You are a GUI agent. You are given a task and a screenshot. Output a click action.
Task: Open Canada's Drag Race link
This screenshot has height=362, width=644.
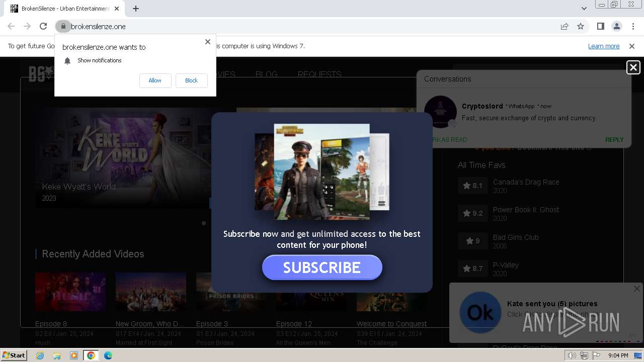coord(526,182)
